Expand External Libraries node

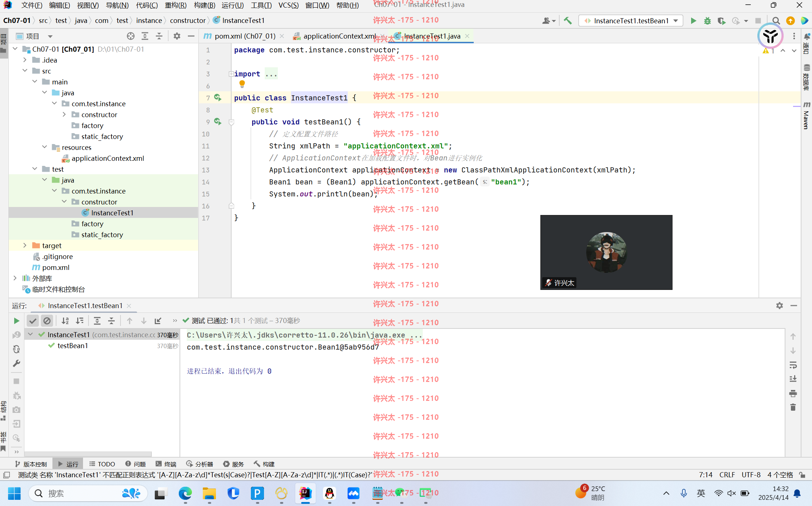click(x=15, y=278)
